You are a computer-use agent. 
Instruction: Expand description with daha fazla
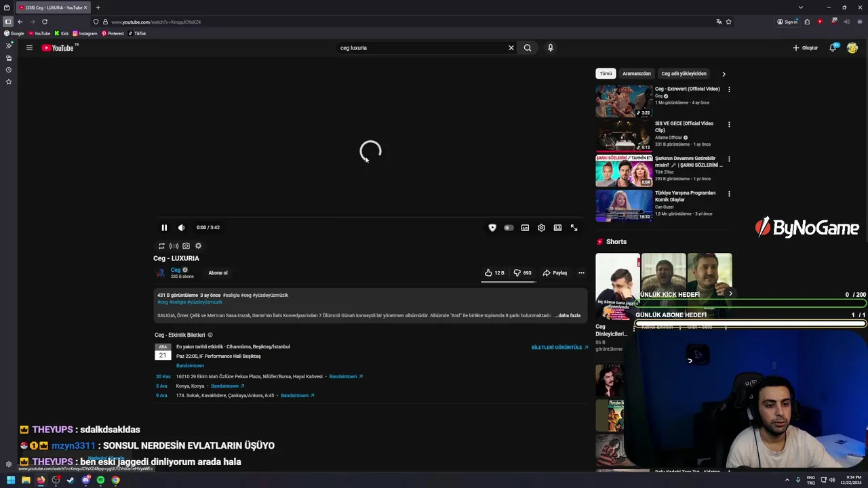click(568, 316)
